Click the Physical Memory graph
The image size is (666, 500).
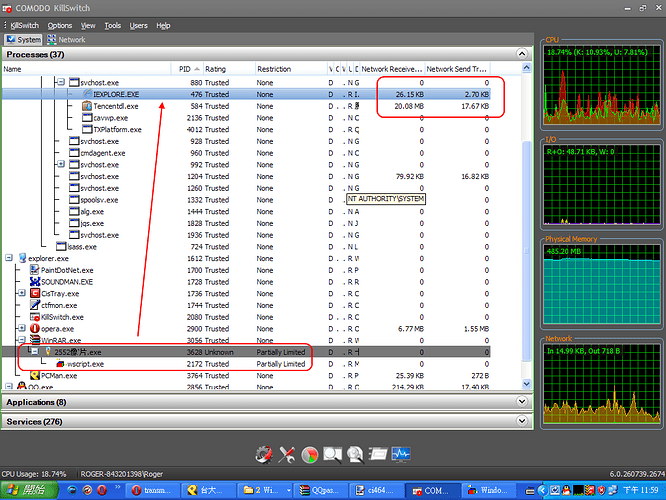click(x=602, y=284)
